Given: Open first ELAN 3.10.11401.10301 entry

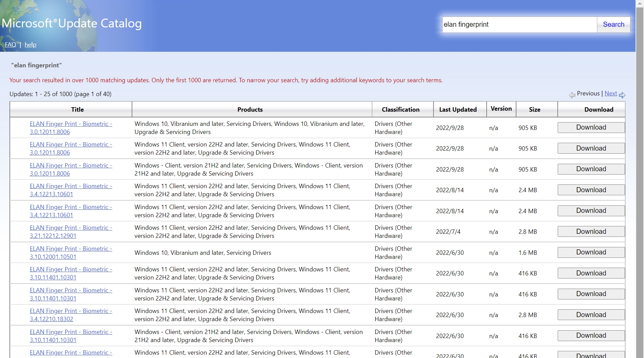Looking at the screenshot, I should tap(71, 273).
